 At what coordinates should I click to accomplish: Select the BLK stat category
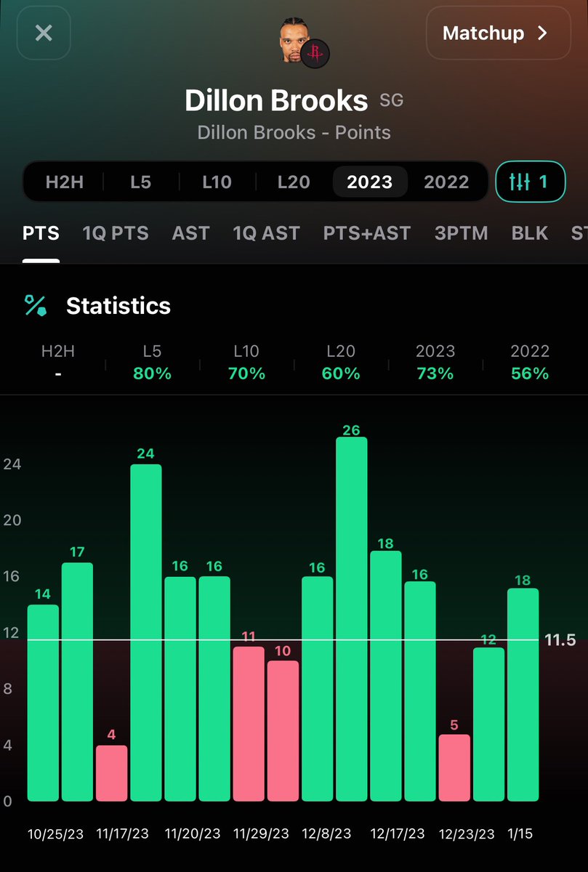(x=529, y=233)
